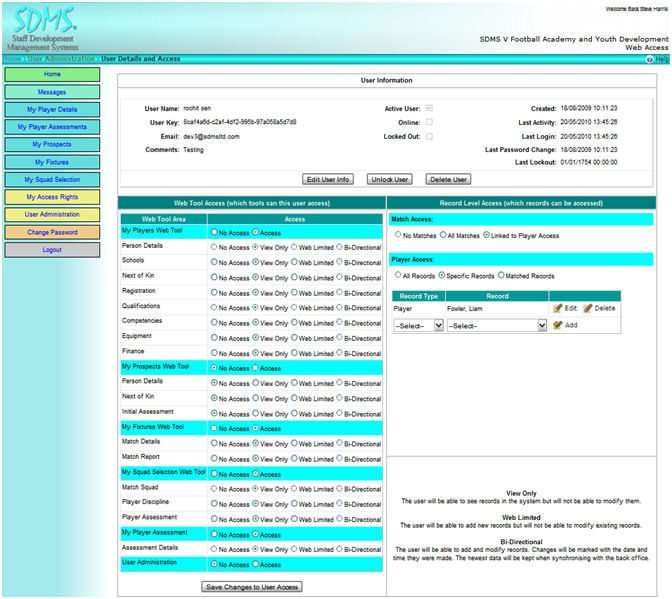The width and height of the screenshot is (672, 599).
Task: Select View Only for Initial Assessment
Action: (255, 413)
